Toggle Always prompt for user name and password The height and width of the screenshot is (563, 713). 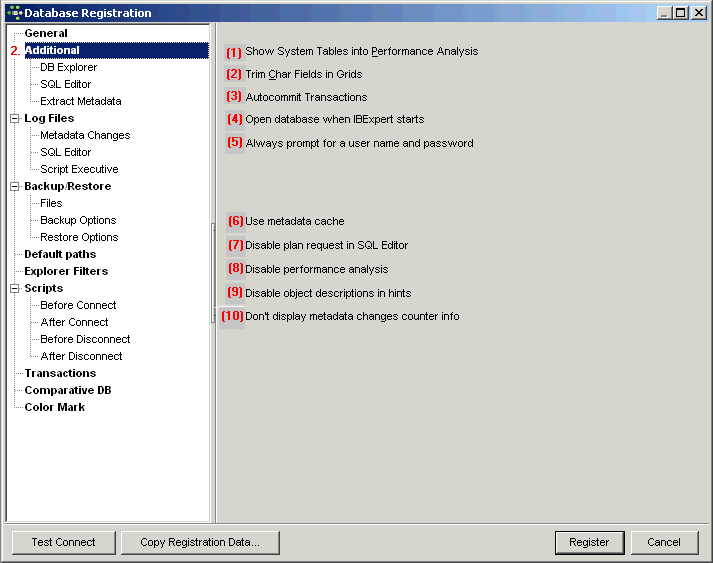[349, 143]
